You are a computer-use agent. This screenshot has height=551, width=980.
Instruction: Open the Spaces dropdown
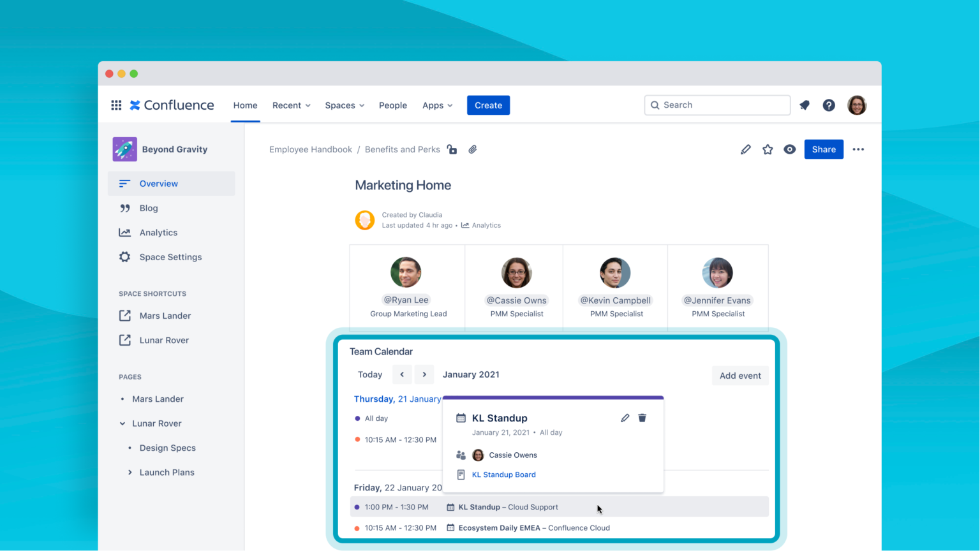pyautogui.click(x=344, y=105)
